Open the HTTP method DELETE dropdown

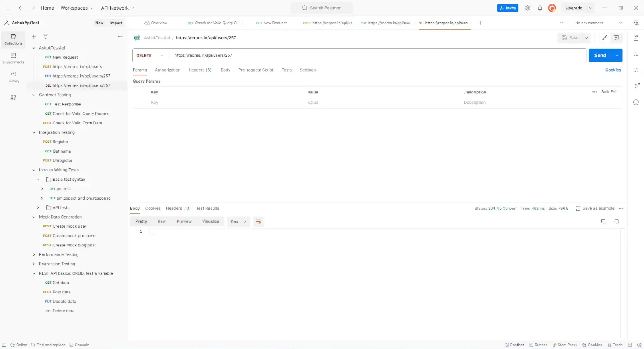pyautogui.click(x=151, y=56)
